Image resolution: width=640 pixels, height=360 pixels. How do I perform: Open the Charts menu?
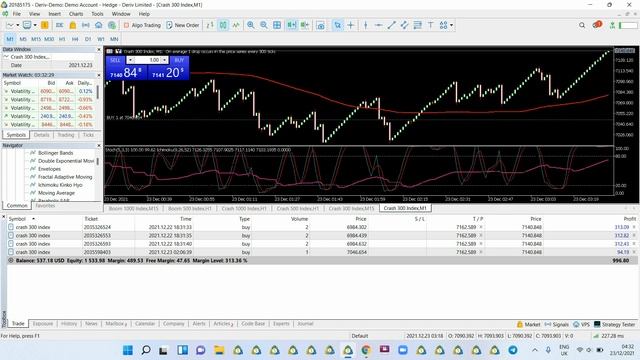coord(76,14)
